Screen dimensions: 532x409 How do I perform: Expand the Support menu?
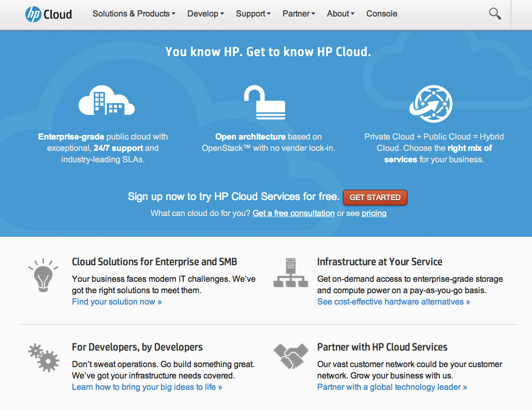[x=253, y=13]
